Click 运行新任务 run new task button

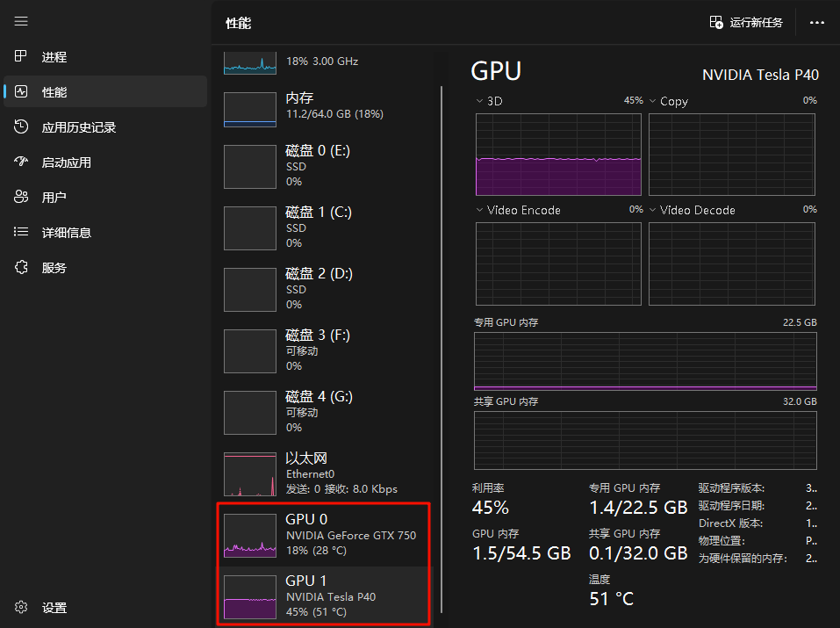(x=746, y=23)
